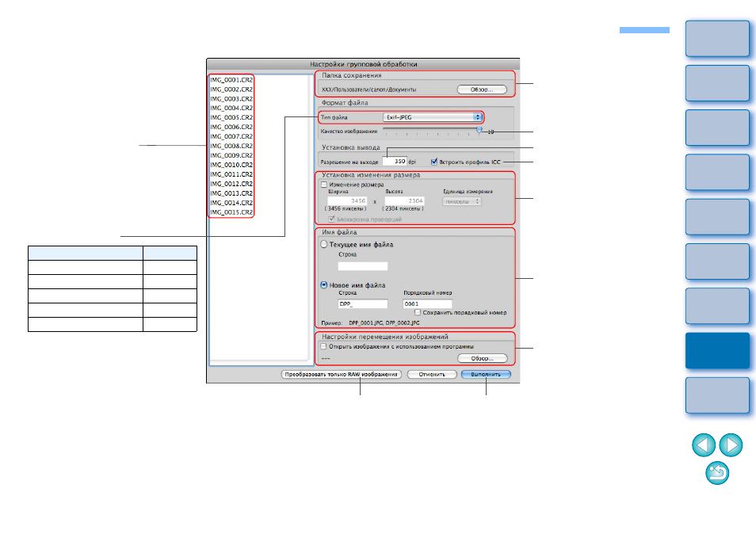
Task: Select IMG_0013.CR2 in the file list
Action: [x=231, y=193]
